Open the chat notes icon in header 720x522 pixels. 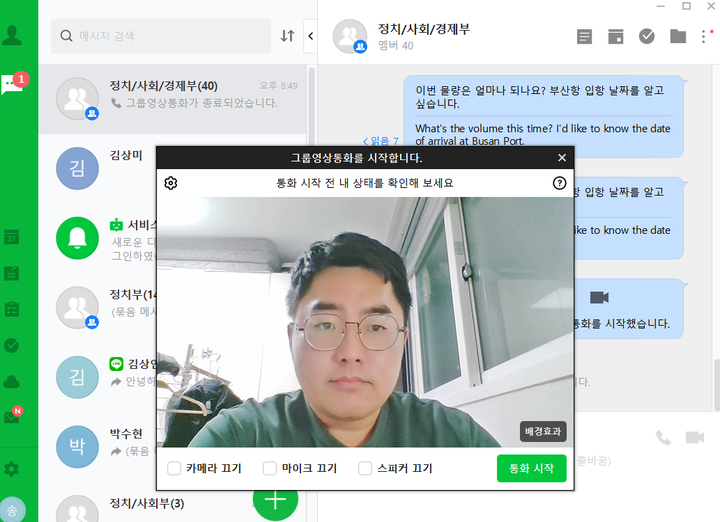tap(584, 36)
